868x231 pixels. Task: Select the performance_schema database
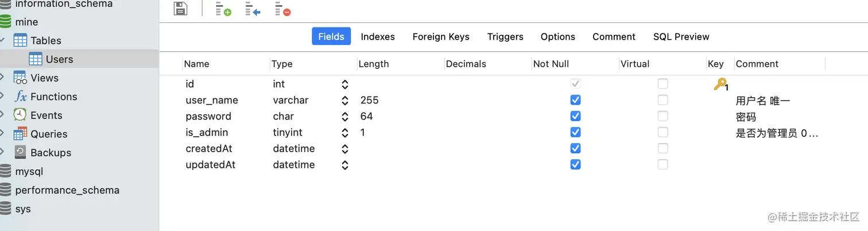pyautogui.click(x=67, y=190)
